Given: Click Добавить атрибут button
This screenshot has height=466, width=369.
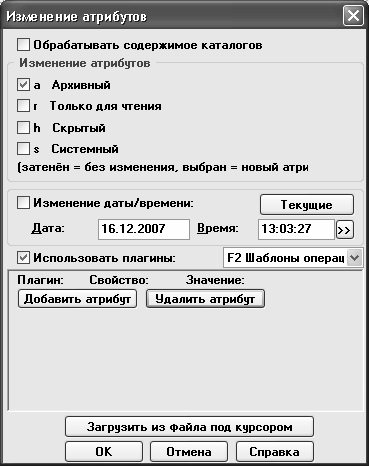Looking at the screenshot, I should [x=77, y=299].
